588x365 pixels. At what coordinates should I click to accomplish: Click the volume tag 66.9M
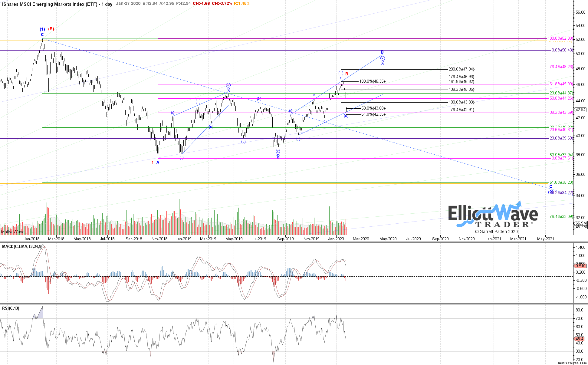coord(581,223)
